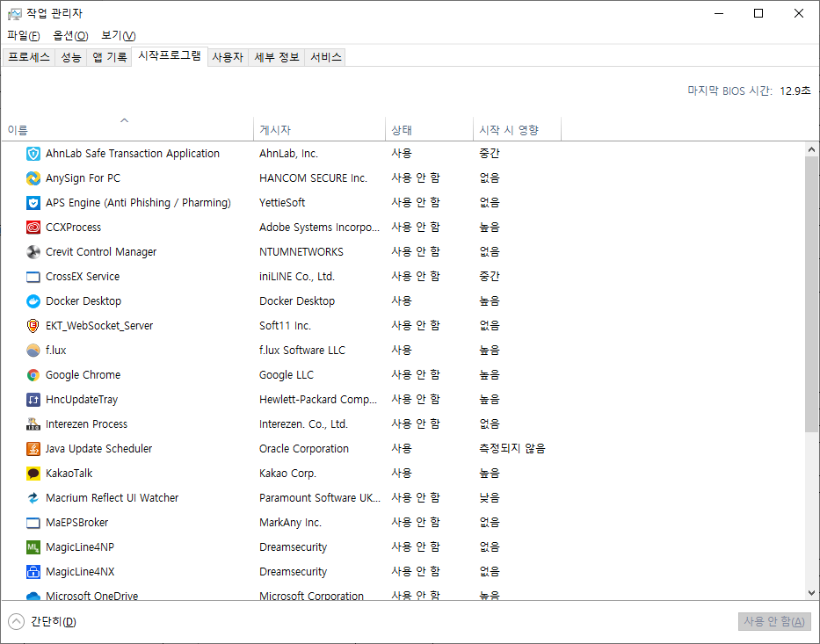The height and width of the screenshot is (644, 820).
Task: Click the scrollbar up arrow
Action: coord(811,149)
